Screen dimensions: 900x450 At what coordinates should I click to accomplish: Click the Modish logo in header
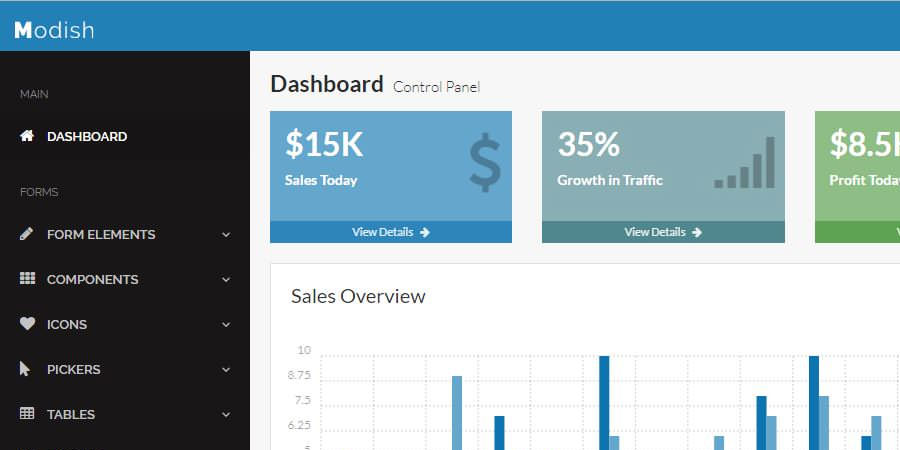click(x=54, y=30)
